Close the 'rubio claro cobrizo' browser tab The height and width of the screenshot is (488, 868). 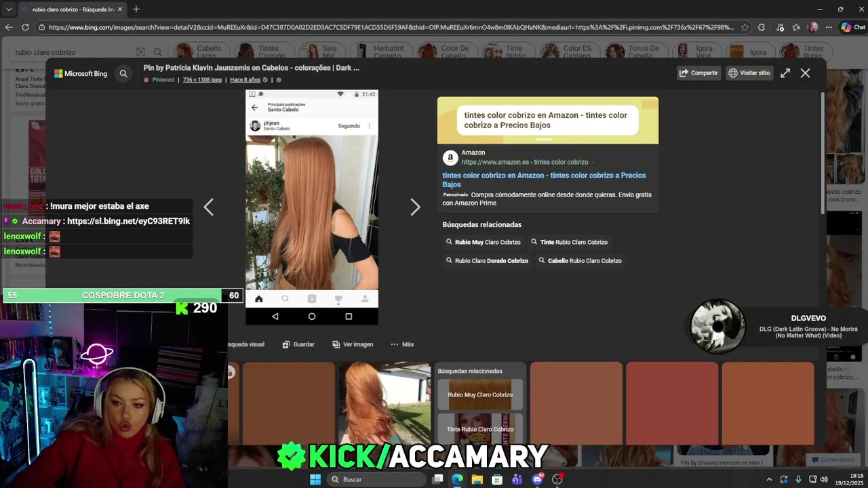point(120,9)
